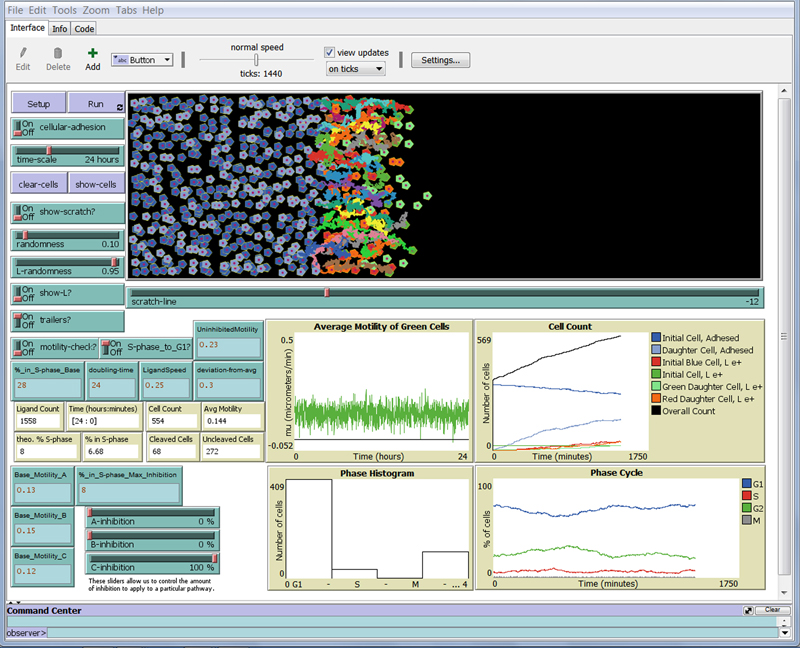Viewport: 800px width, 648px height.
Task: Click the Settings... button
Action: 440,60
